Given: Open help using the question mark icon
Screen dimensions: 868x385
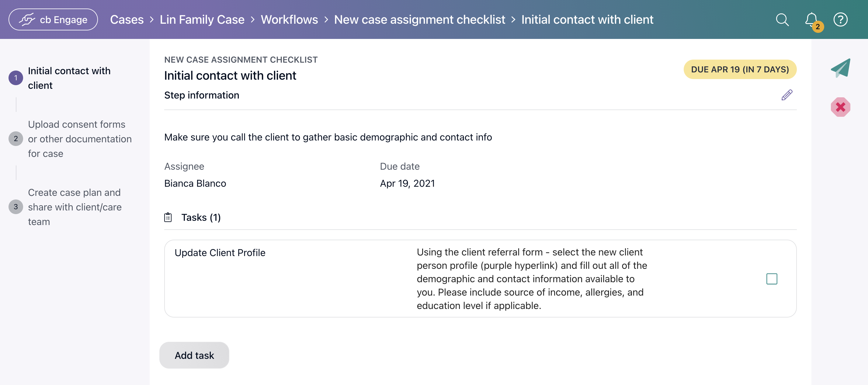Looking at the screenshot, I should click(x=840, y=19).
